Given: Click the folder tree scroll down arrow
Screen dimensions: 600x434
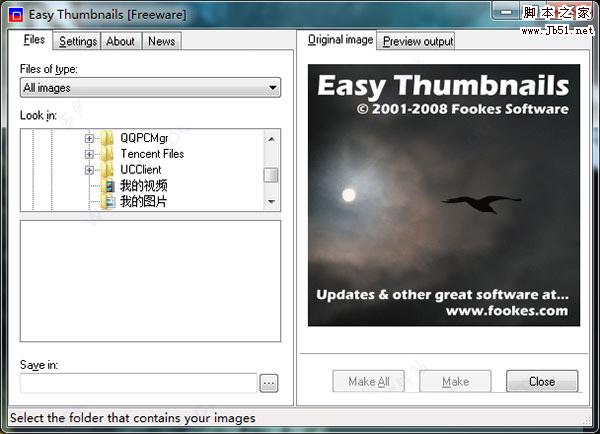Looking at the screenshot, I should click(271, 201).
